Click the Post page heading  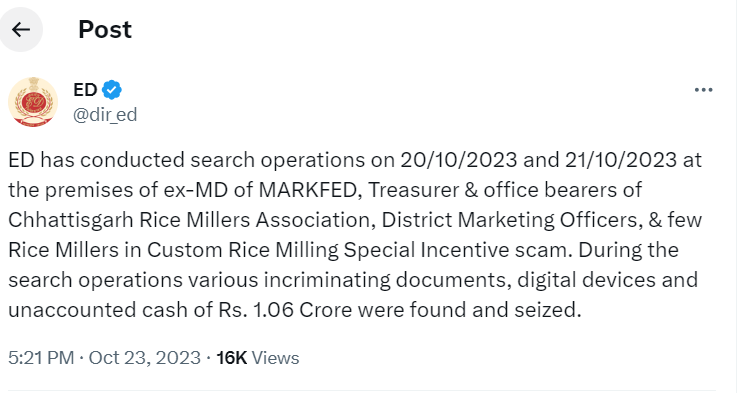105,30
